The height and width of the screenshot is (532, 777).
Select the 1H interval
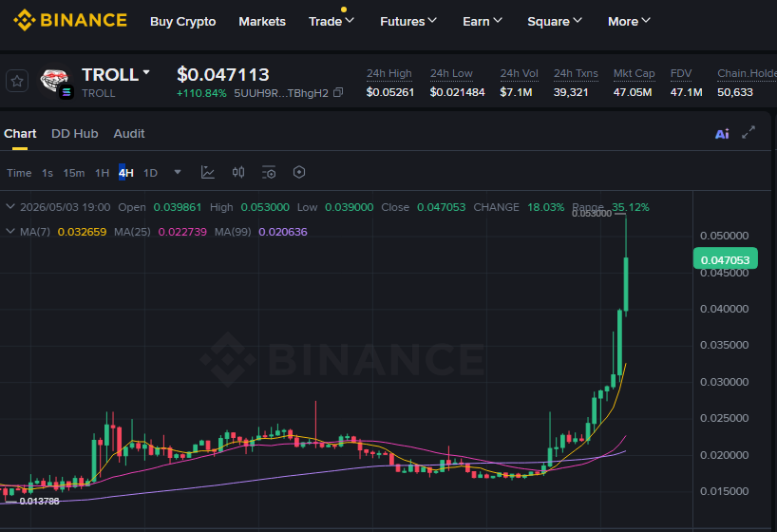(102, 173)
